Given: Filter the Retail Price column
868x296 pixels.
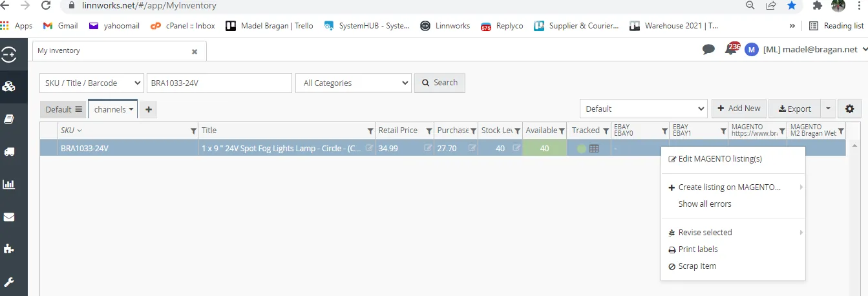Looking at the screenshot, I should click(x=429, y=131).
